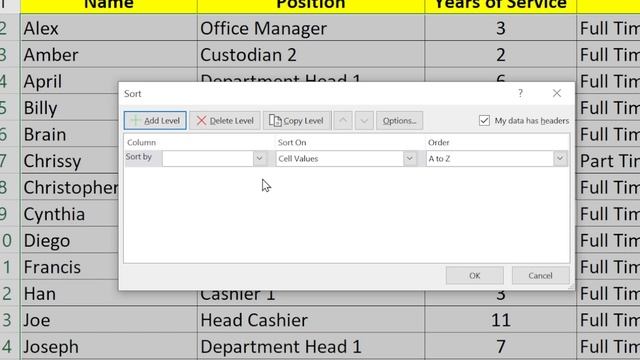Select cell containing Billy

tap(69, 107)
